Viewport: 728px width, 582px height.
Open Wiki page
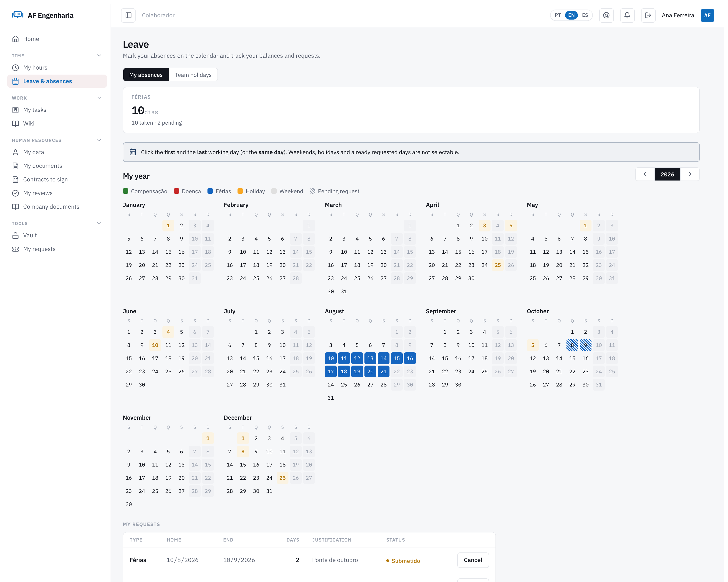pyautogui.click(x=57, y=123)
